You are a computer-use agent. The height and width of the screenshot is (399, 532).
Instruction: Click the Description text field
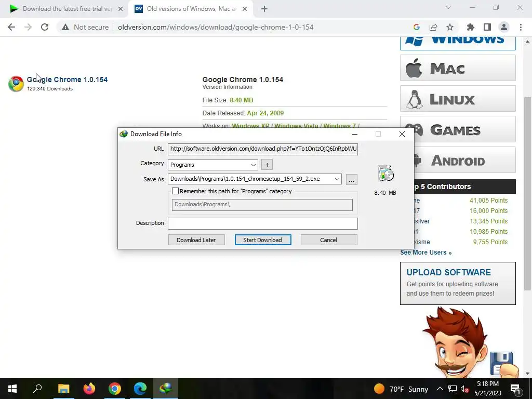tap(262, 223)
